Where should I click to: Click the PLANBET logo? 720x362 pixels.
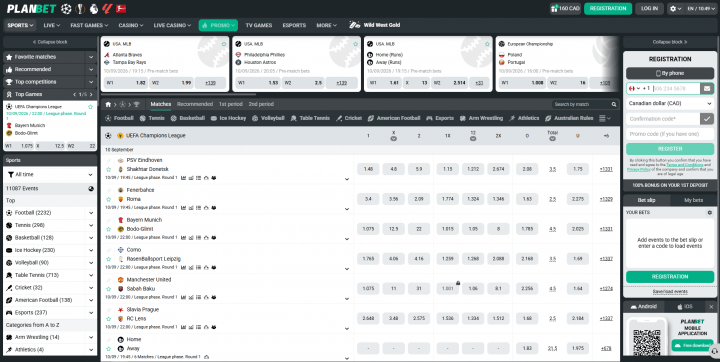(x=31, y=8)
